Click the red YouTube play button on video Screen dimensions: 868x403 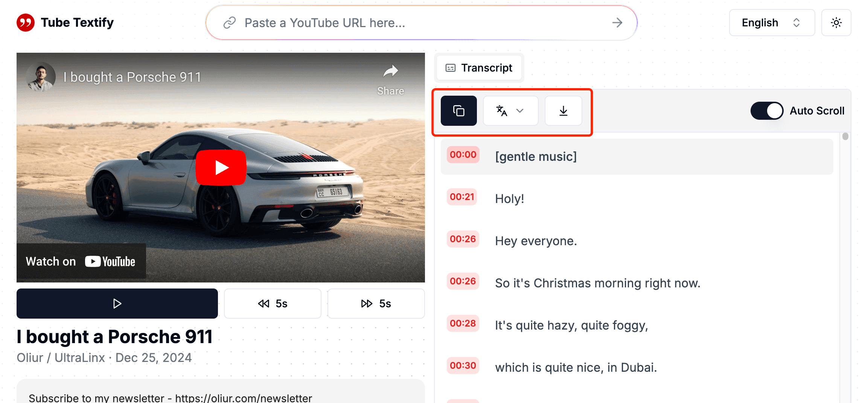221,168
